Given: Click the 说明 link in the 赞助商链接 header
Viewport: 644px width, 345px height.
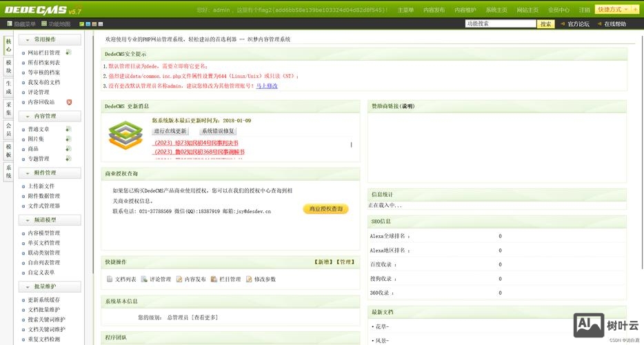Looking at the screenshot, I should tap(407, 106).
